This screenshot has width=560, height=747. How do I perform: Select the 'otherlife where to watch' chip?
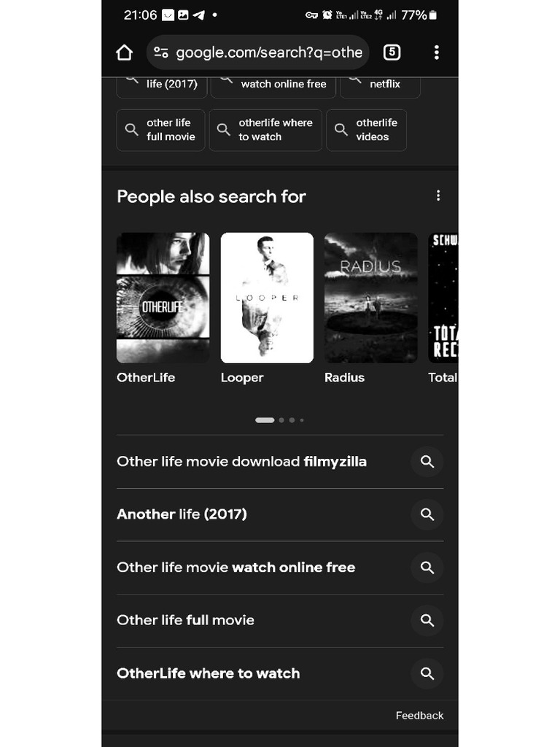coord(265,130)
